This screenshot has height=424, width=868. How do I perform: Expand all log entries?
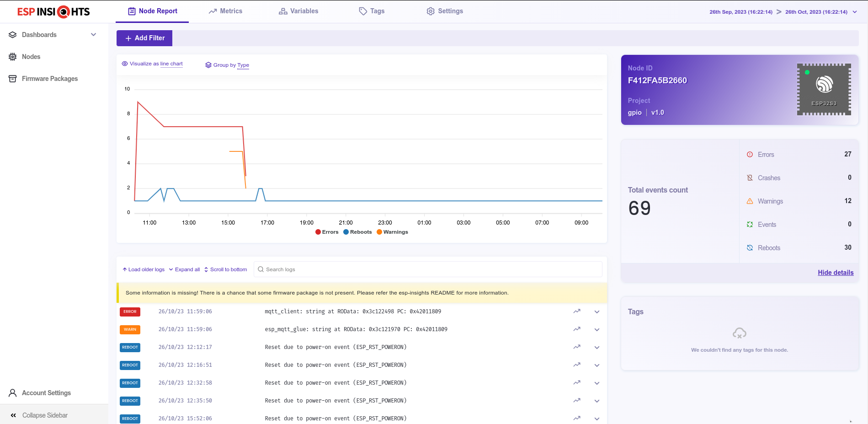[185, 269]
